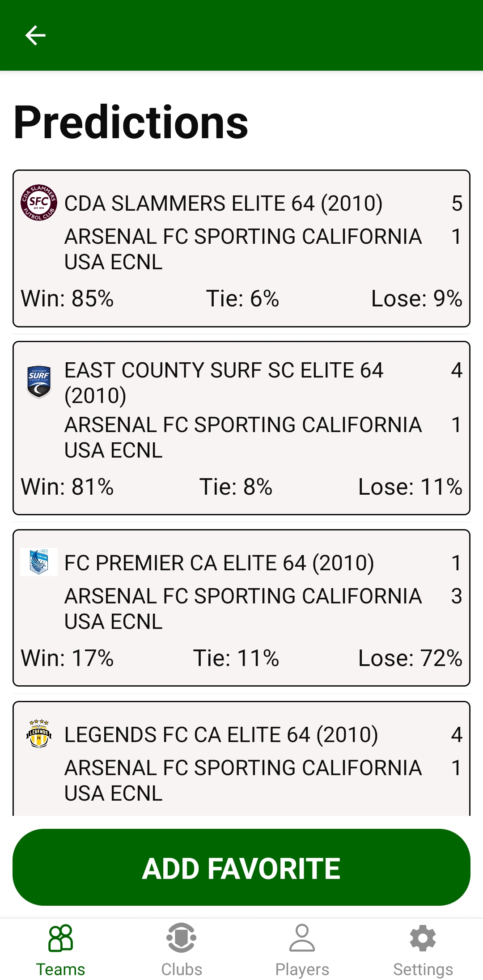Screen dimensions: 483x980
Task: Tap the Predictions page heading
Action: [x=131, y=122]
